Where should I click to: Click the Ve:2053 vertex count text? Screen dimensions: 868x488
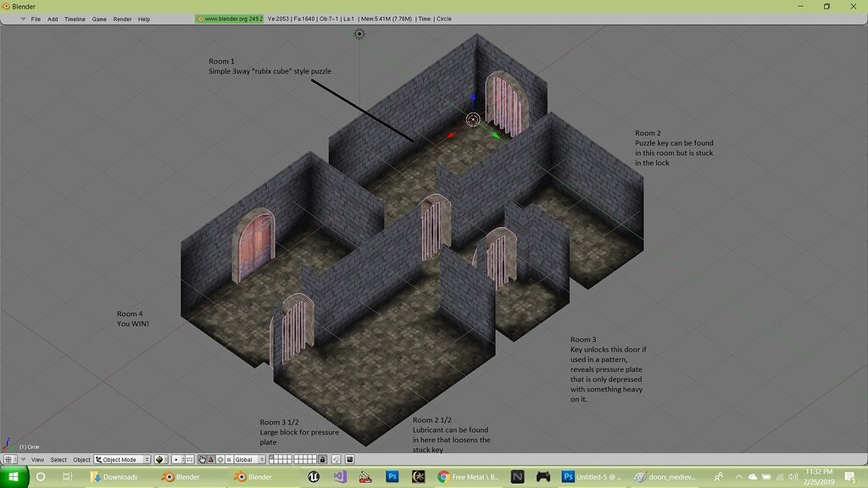pyautogui.click(x=278, y=19)
